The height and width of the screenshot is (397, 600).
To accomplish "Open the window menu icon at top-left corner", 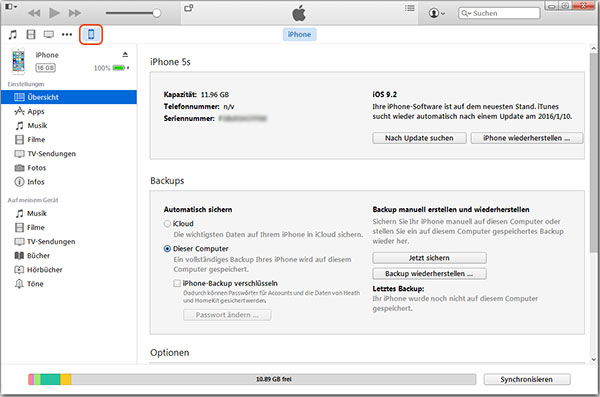I will point(11,7).
